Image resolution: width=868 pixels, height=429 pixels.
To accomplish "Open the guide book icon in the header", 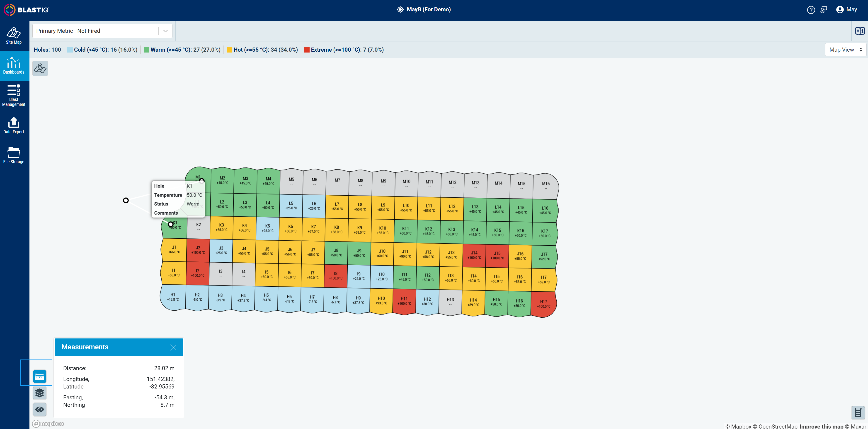I will [860, 31].
